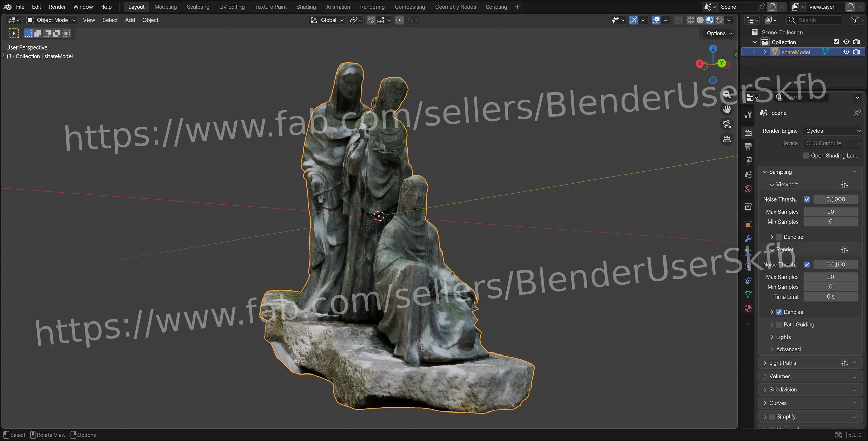Viewport: 868px width, 441px height.
Task: Hide Collection in viewport eye icon
Action: click(x=846, y=42)
